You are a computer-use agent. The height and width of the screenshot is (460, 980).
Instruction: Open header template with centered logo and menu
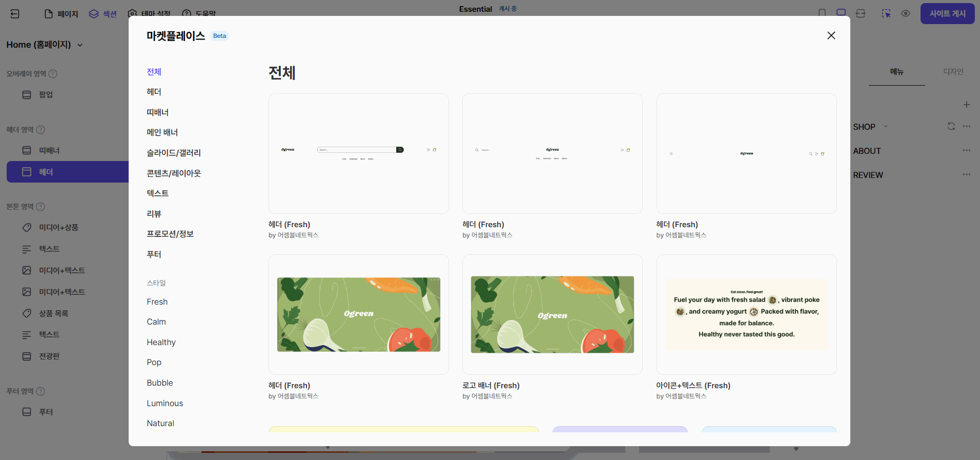click(553, 153)
